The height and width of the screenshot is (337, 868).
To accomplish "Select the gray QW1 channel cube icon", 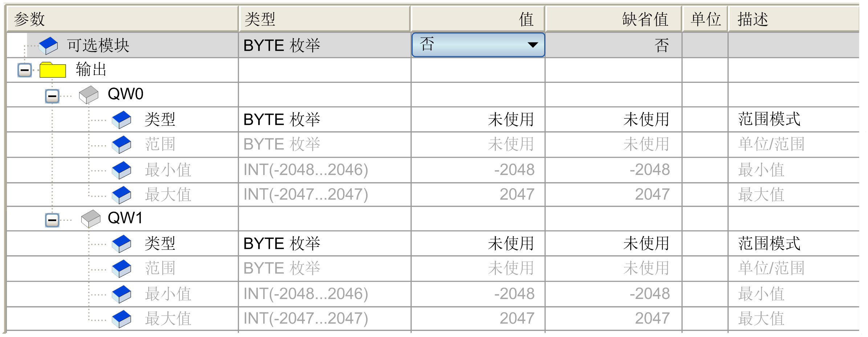I will pos(91,219).
